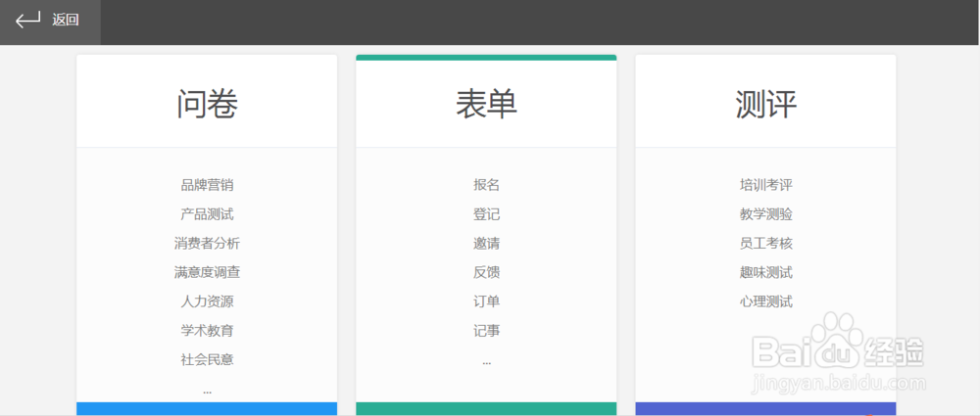Image resolution: width=980 pixels, height=416 pixels.
Task: Click 邀请 in the 表单 list
Action: [486, 243]
